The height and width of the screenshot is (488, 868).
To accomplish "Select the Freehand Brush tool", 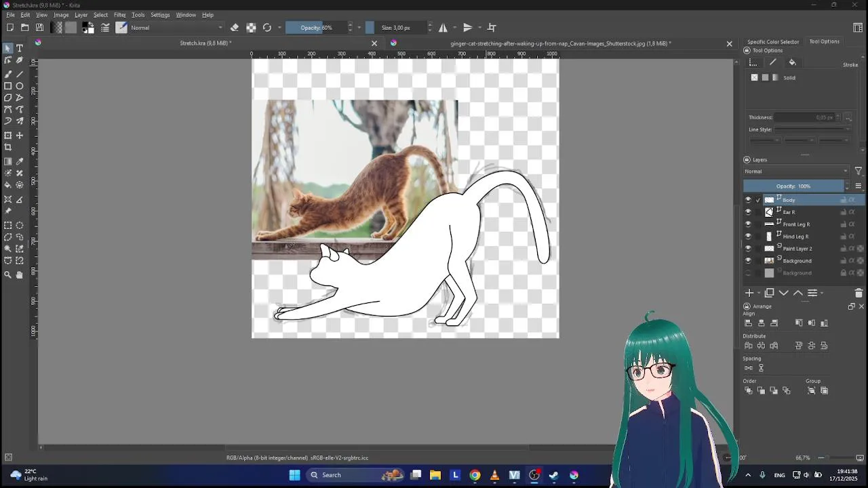I will tap(7, 74).
